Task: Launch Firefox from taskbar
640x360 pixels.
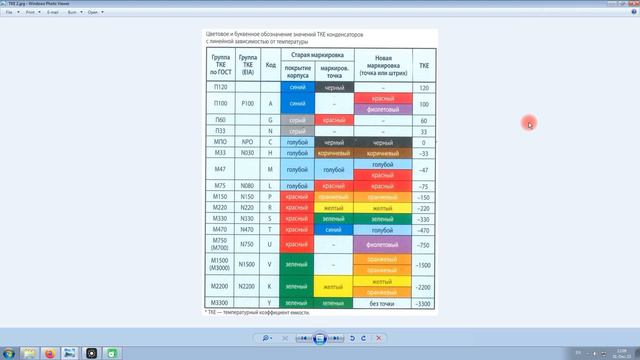Action: point(50,353)
